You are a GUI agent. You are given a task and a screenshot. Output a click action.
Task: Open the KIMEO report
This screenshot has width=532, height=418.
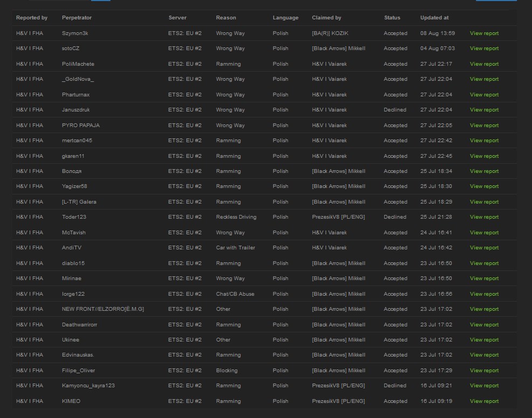[484, 401]
